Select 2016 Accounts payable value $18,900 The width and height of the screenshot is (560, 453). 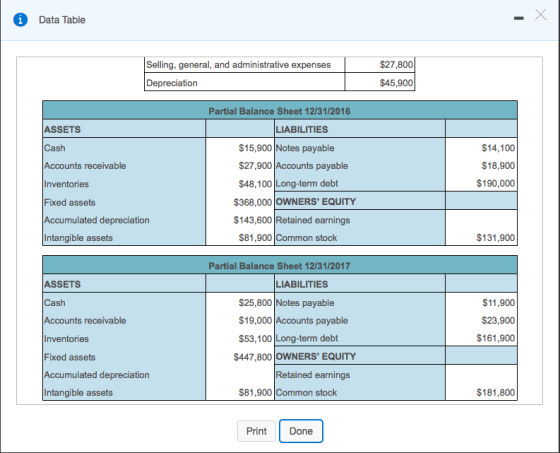(x=498, y=166)
